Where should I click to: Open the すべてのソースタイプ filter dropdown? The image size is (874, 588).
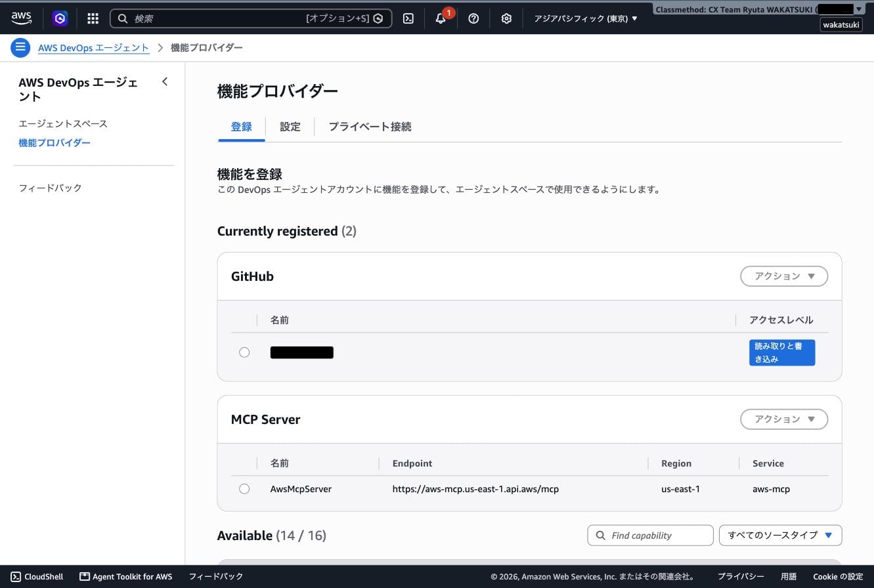[780, 535]
